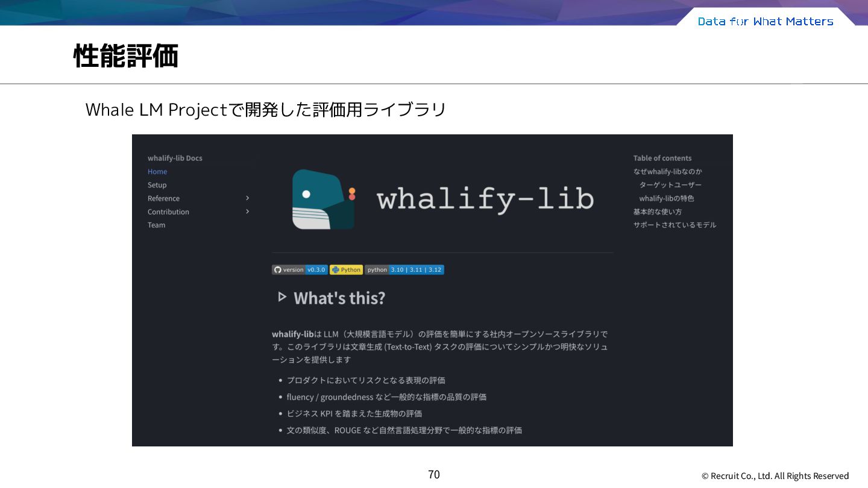Click the whalify-lib Docs sidebar title
This screenshot has width=868, height=488.
point(175,158)
